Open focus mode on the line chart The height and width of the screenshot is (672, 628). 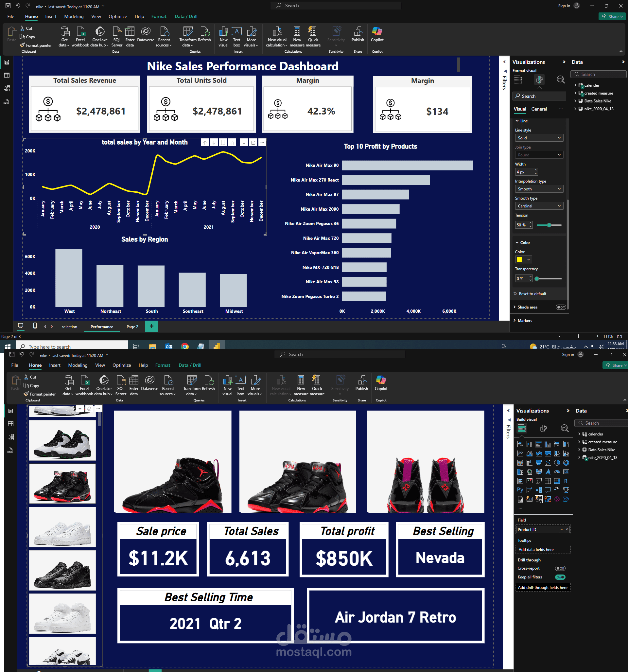point(253,143)
